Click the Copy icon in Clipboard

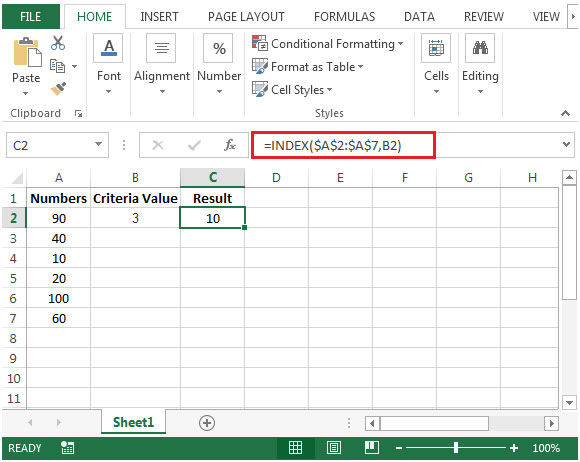click(x=57, y=66)
